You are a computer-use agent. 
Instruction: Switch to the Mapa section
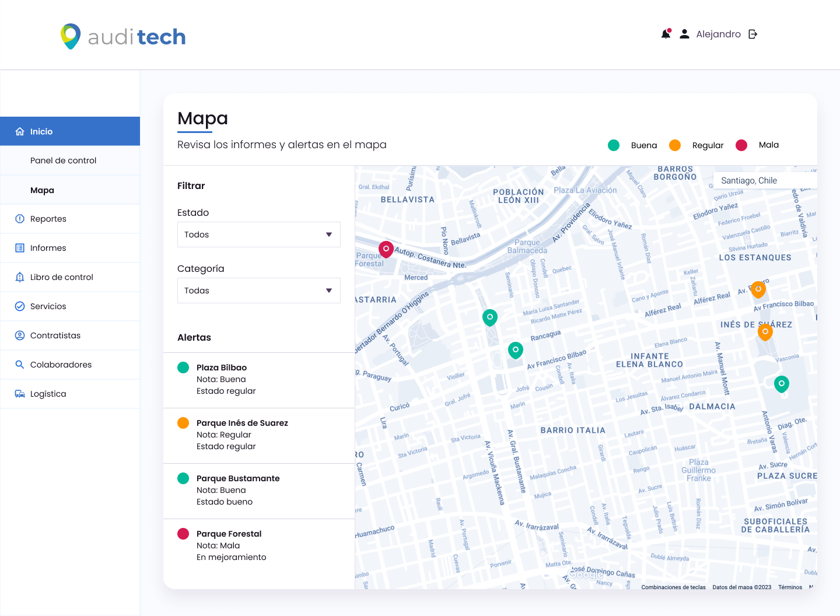coord(42,190)
